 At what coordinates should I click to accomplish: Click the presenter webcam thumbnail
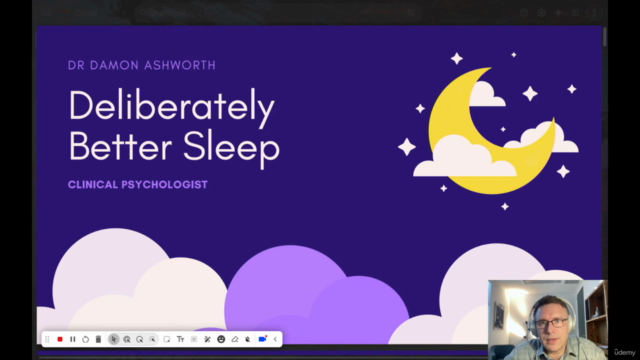point(548,320)
